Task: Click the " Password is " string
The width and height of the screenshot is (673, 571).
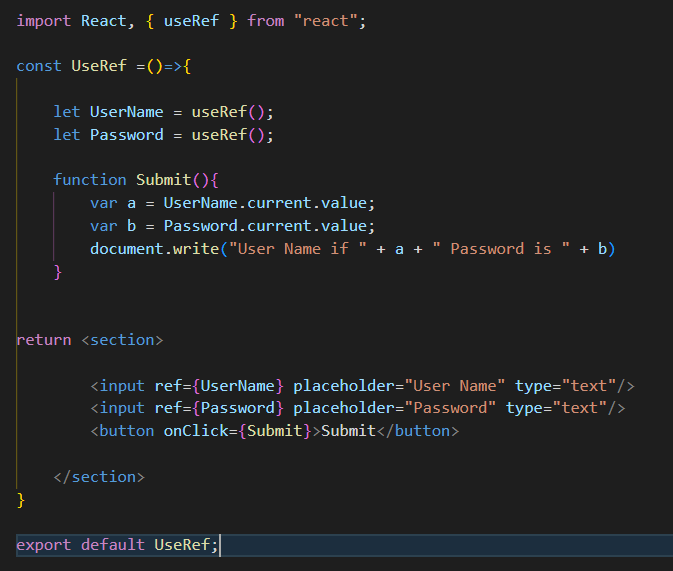Action: click(x=501, y=249)
